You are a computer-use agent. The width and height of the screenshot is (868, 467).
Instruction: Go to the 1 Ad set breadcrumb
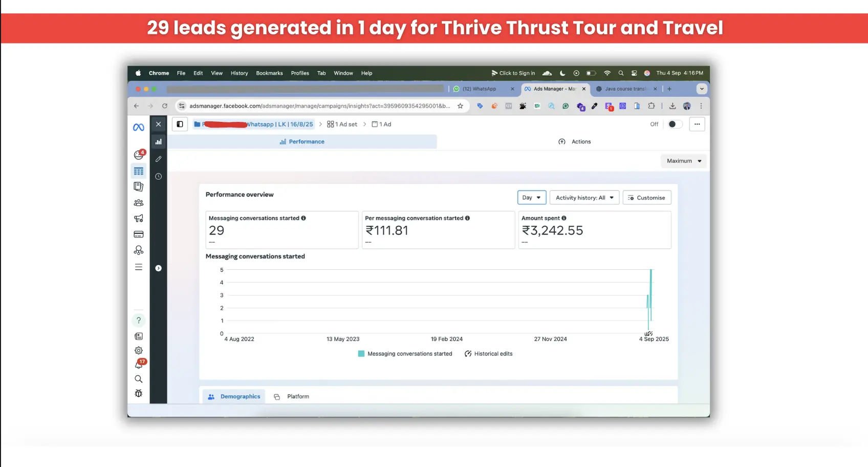[x=342, y=124]
